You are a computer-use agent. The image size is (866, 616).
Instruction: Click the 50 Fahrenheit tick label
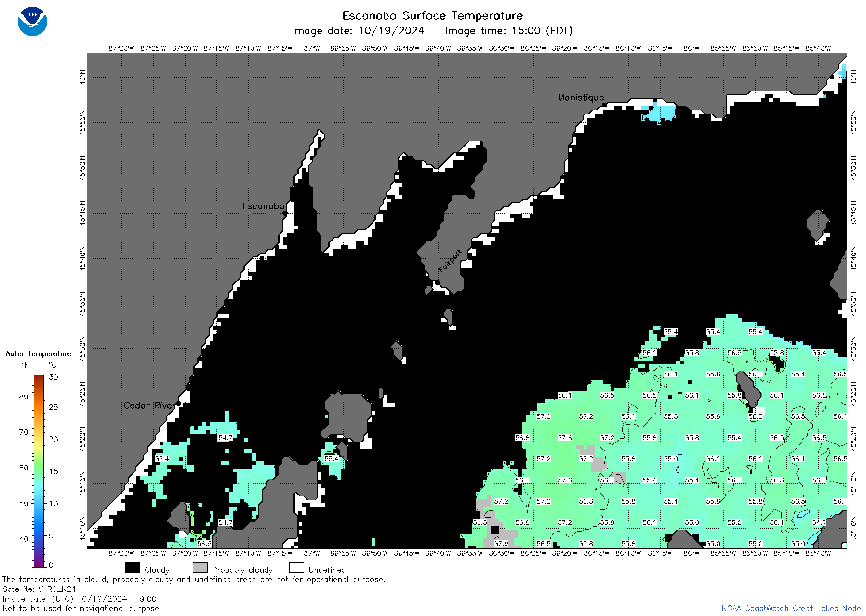click(24, 503)
